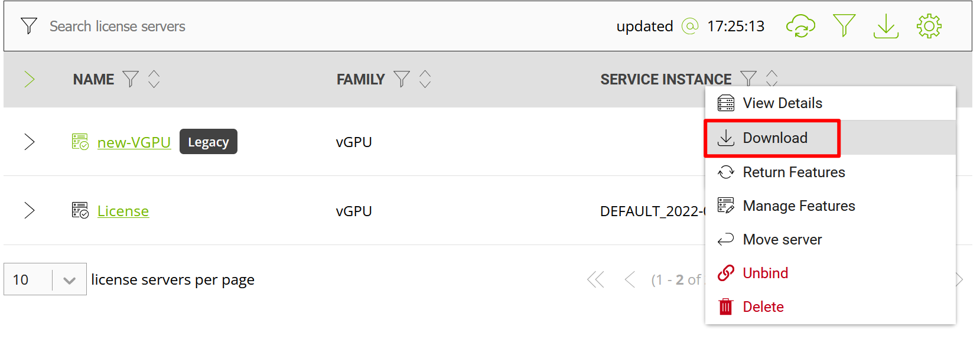Select Download from the context menu
Viewport: 980px width, 339px height.
[774, 138]
